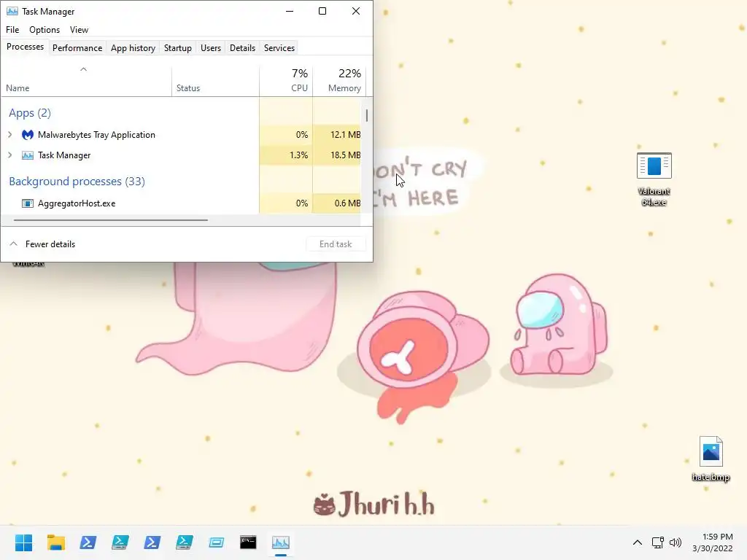Show hidden system tray icons
The height and width of the screenshot is (560, 747).
pos(638,542)
